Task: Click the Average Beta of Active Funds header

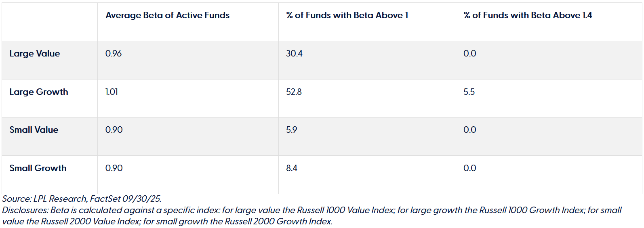Action: 167,15
